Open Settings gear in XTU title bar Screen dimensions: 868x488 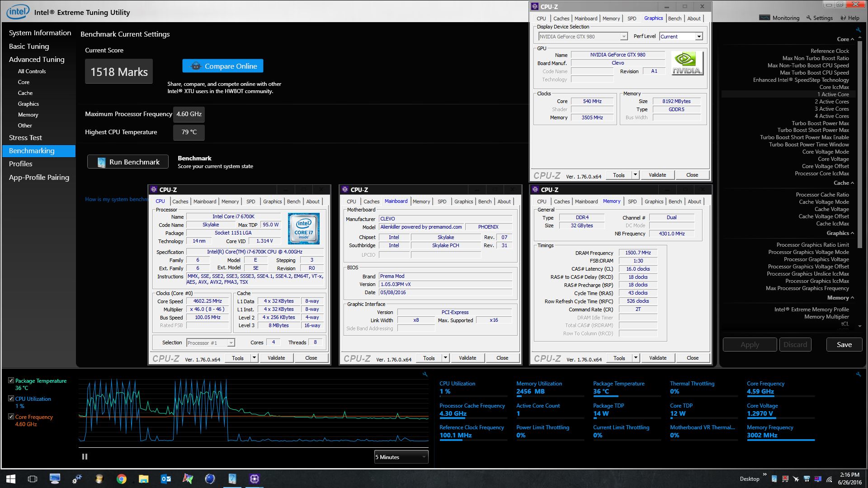(x=808, y=18)
